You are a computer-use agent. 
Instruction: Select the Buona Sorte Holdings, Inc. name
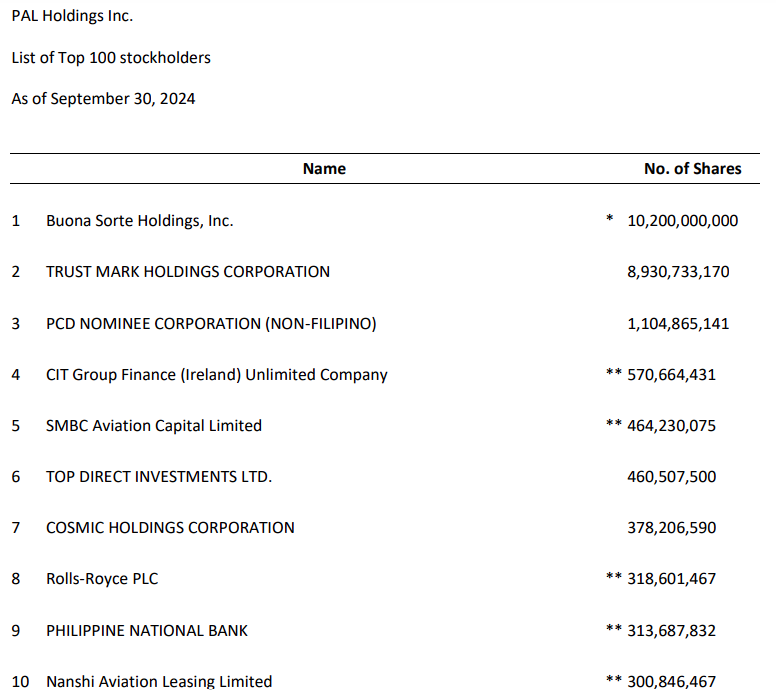(x=140, y=220)
